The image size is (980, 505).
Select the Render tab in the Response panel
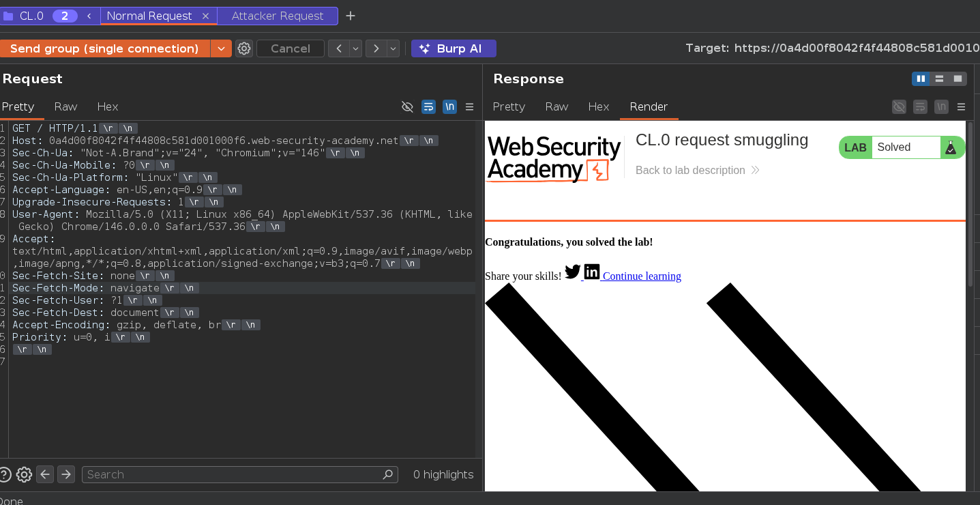(649, 106)
